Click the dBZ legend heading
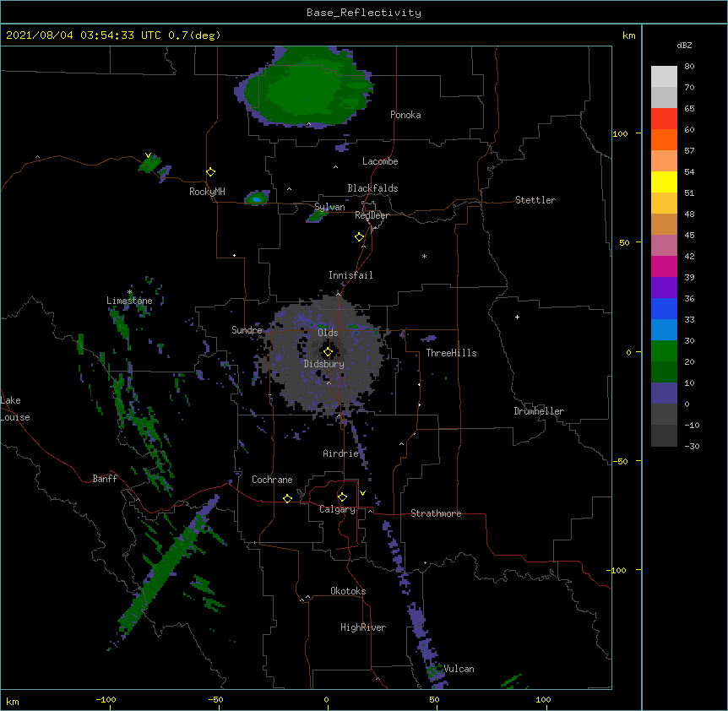 pos(684,45)
